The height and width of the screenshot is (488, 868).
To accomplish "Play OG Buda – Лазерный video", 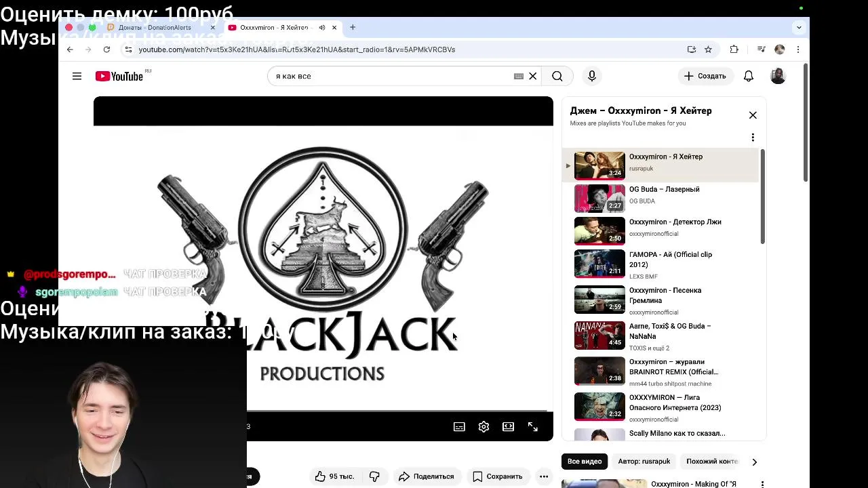I will 660,198.
